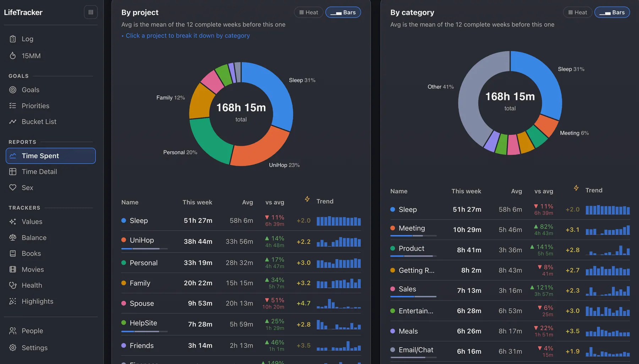Click Meals category row name
This screenshot has width=639, height=364.
(408, 331)
